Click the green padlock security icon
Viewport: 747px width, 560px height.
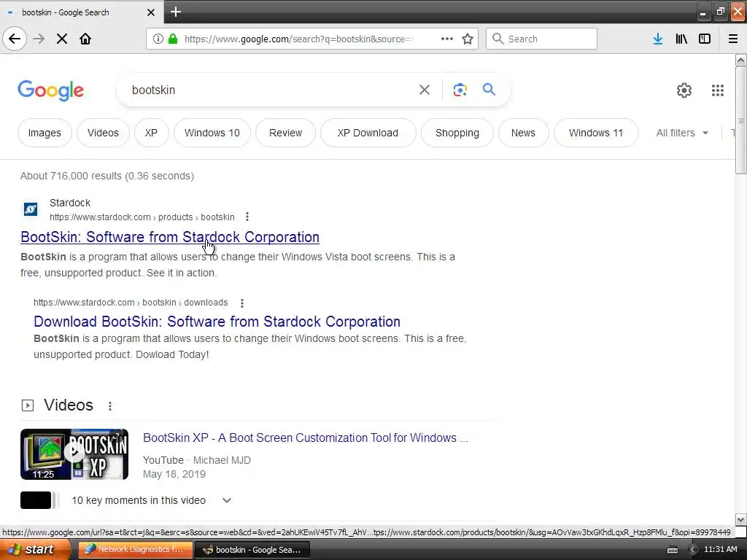point(173,39)
